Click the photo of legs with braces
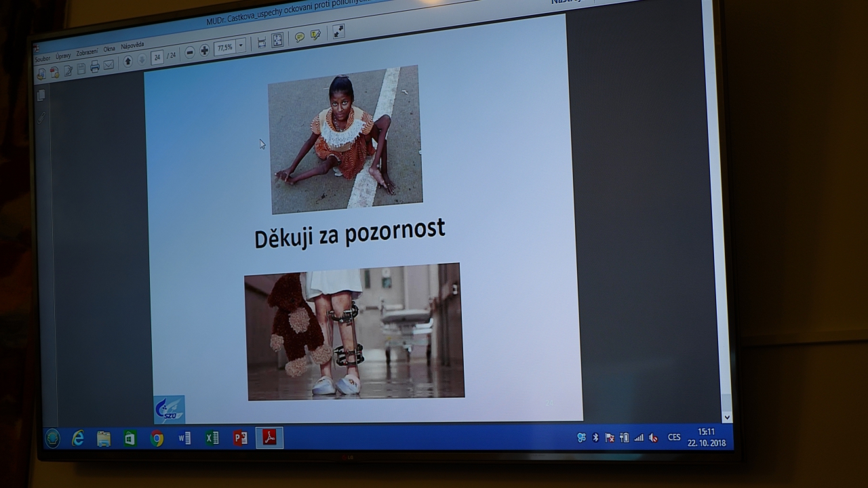Screen dimensions: 868x488 354,331
